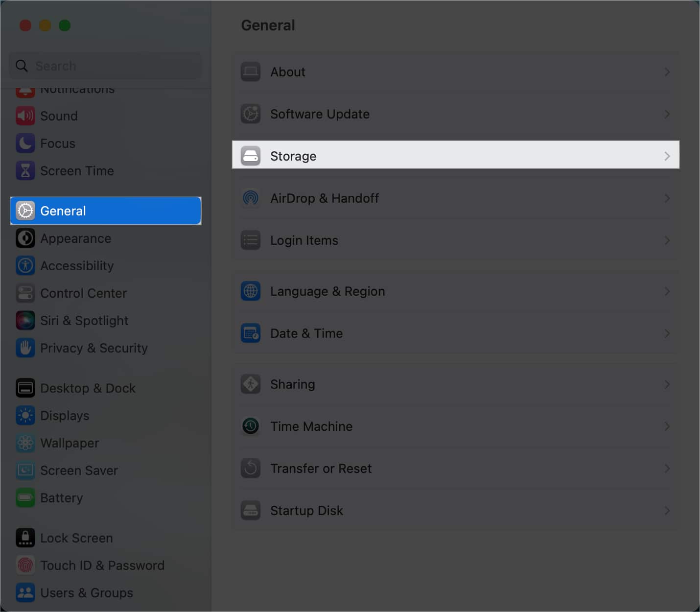The height and width of the screenshot is (612, 700).
Task: Expand the Software Update row chevron
Action: (667, 114)
